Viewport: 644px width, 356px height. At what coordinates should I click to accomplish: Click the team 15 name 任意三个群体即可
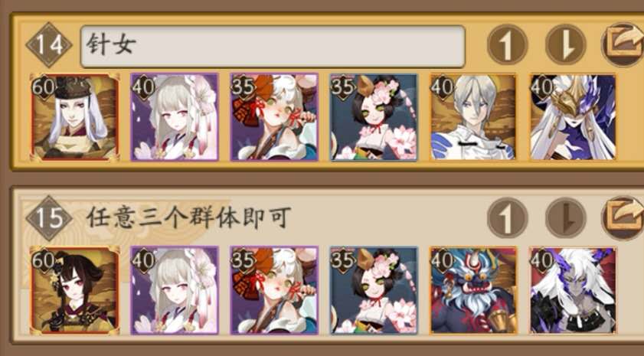coord(188,218)
